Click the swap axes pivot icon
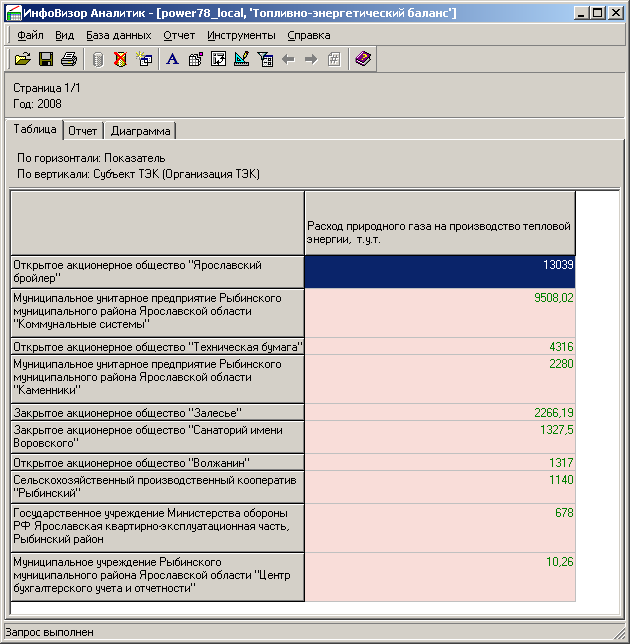The width and height of the screenshot is (630, 644). [x=218, y=59]
